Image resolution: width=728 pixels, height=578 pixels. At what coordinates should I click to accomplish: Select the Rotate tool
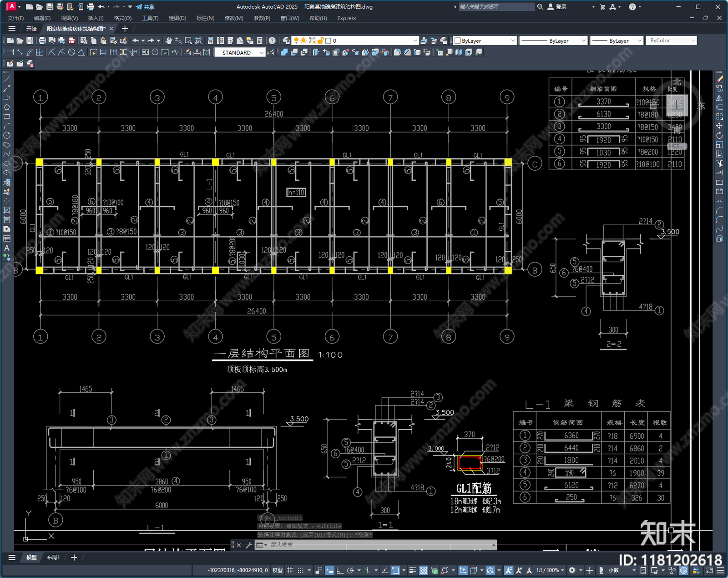pyautogui.click(x=719, y=136)
